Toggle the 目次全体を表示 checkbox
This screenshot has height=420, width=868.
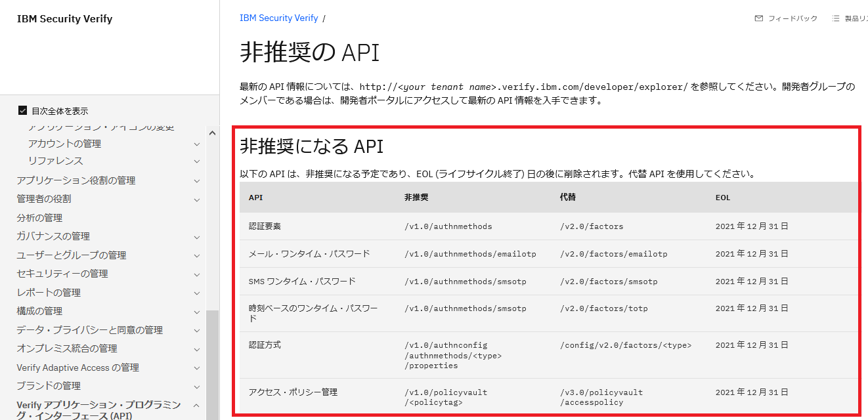pyautogui.click(x=22, y=111)
